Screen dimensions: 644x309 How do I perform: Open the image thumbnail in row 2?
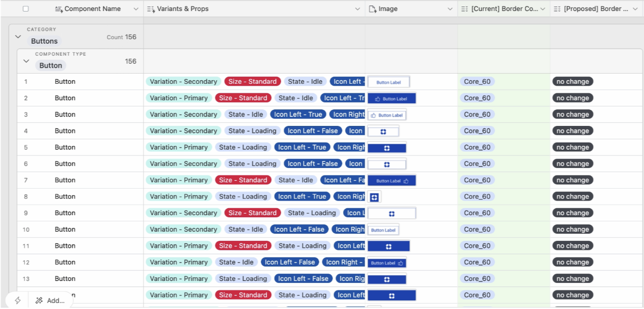[392, 98]
